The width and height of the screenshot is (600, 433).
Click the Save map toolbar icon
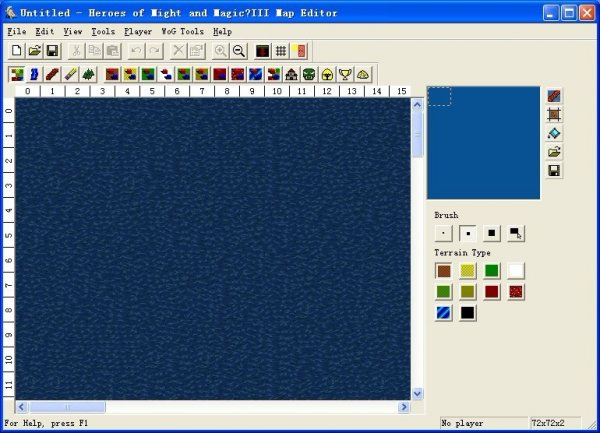click(x=53, y=50)
